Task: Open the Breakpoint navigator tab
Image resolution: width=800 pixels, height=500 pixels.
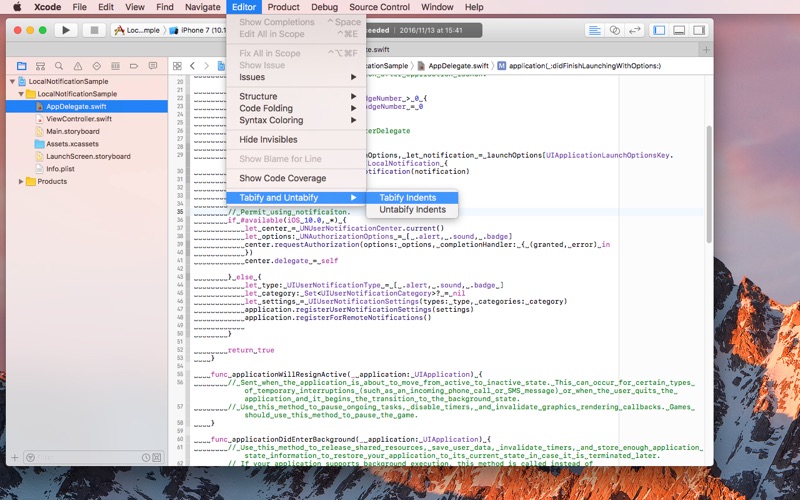Action: coord(134,66)
